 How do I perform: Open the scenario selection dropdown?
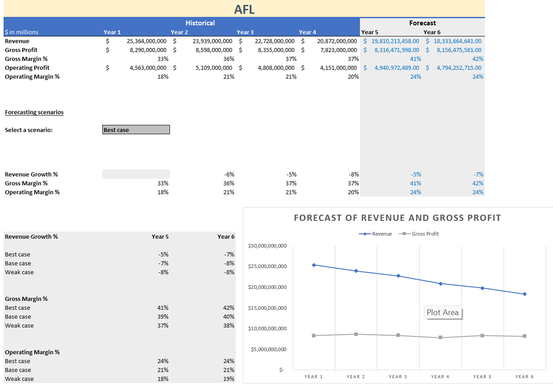coord(165,129)
